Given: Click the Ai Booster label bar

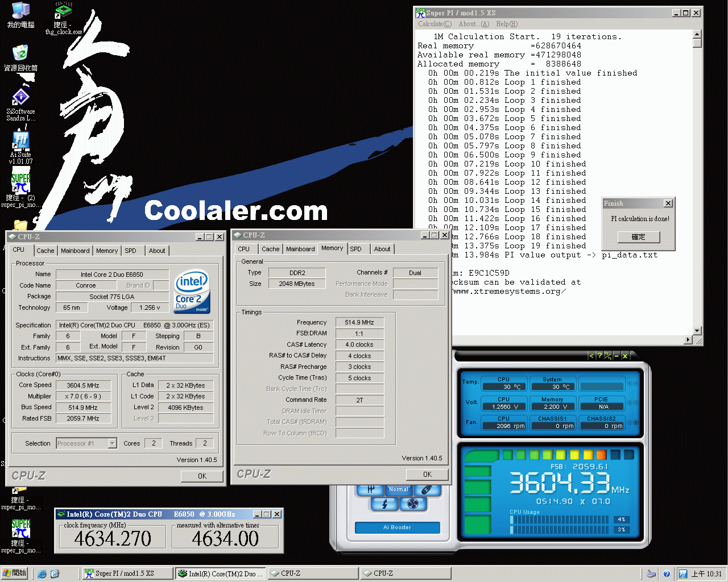Looking at the screenshot, I should pyautogui.click(x=398, y=527).
